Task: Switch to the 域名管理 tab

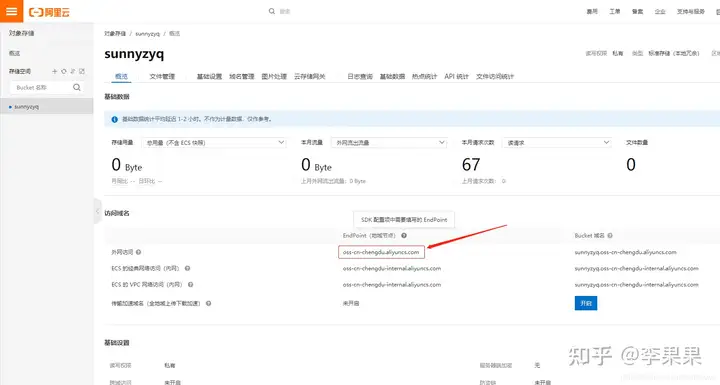Action: coord(242,76)
